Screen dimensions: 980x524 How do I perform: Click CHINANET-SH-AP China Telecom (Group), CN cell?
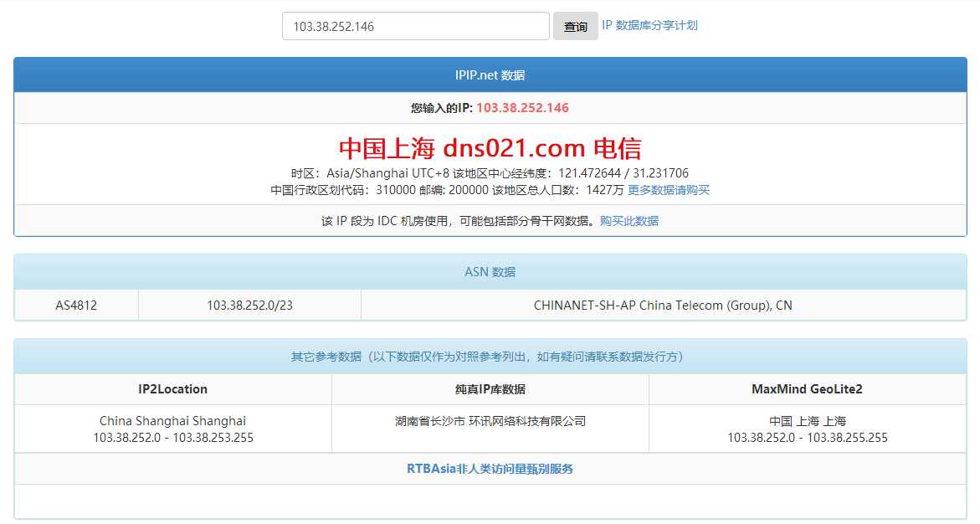tap(663, 306)
